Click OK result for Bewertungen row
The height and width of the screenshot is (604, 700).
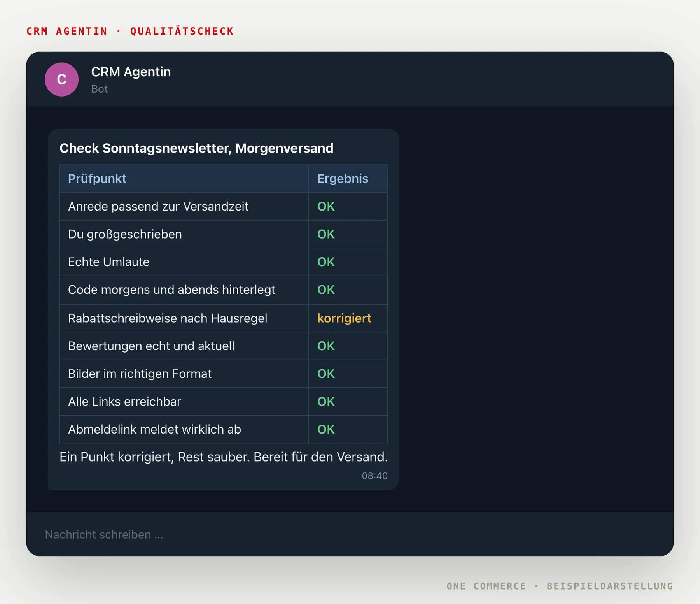pyautogui.click(x=326, y=346)
